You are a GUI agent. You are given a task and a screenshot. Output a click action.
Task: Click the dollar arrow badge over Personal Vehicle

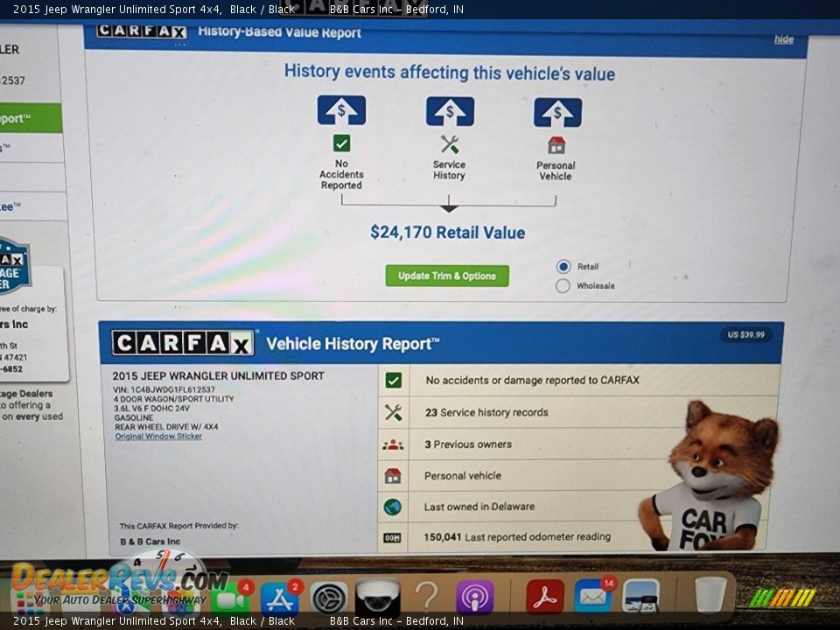tap(557, 113)
